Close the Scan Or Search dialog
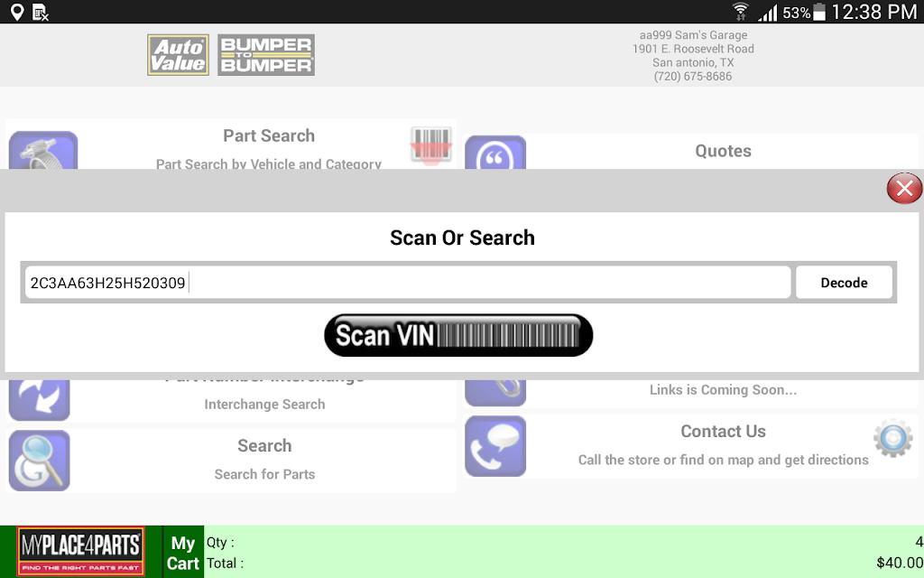 click(904, 189)
